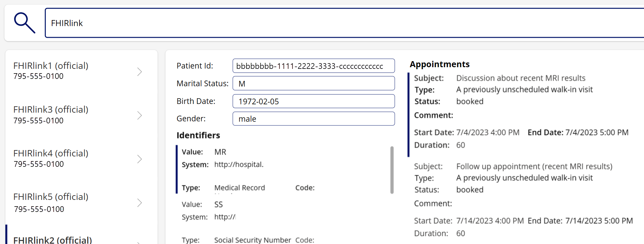
Task: Click the phone number under FHIRlink3
Action: [x=38, y=120]
